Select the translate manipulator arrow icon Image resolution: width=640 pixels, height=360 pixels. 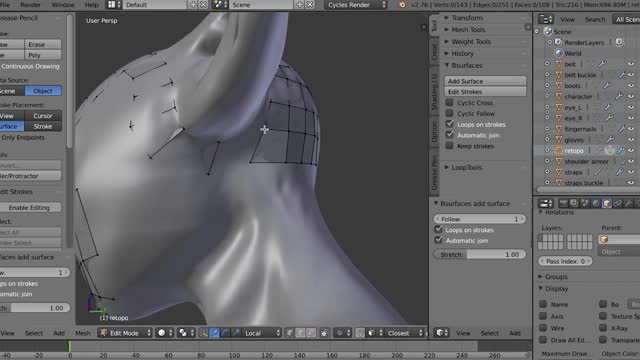click(x=214, y=333)
